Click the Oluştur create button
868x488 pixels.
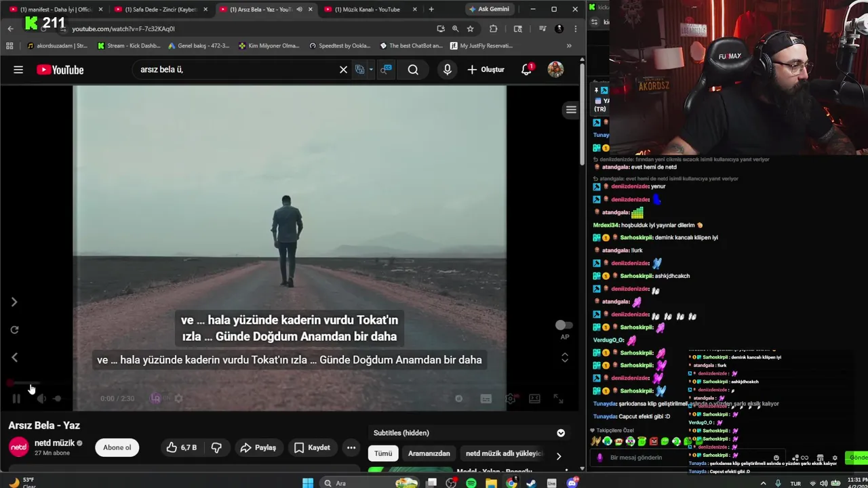pos(486,70)
